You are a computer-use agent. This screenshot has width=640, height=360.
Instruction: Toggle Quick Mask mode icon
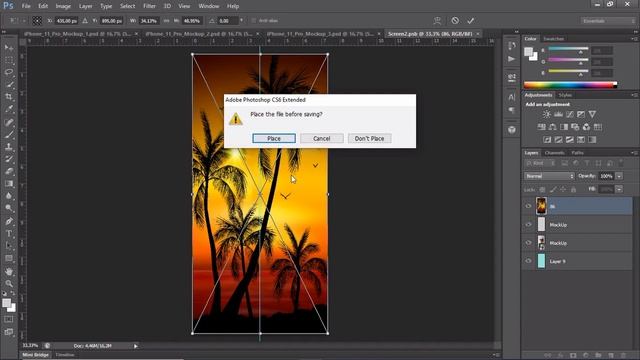9,319
